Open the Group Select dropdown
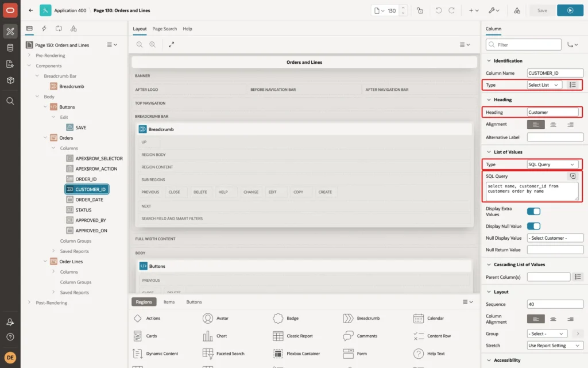Viewport: 588px width, 368px height. [x=547, y=333]
